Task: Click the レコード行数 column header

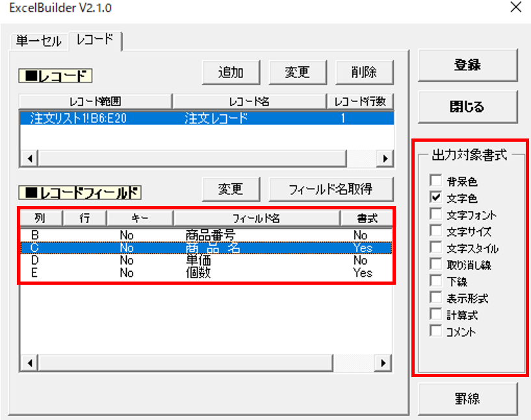Action: [360, 101]
